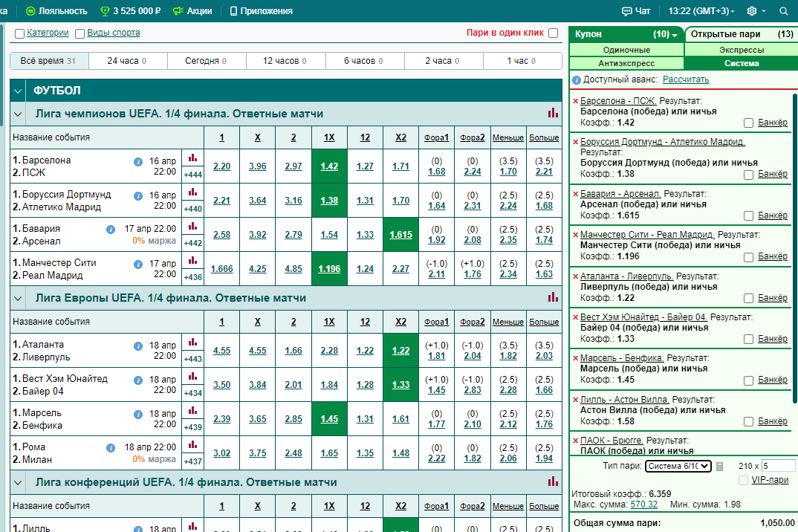This screenshot has height=532, width=798.
Task: Switch to Экспрессы tab
Action: coord(742,50)
